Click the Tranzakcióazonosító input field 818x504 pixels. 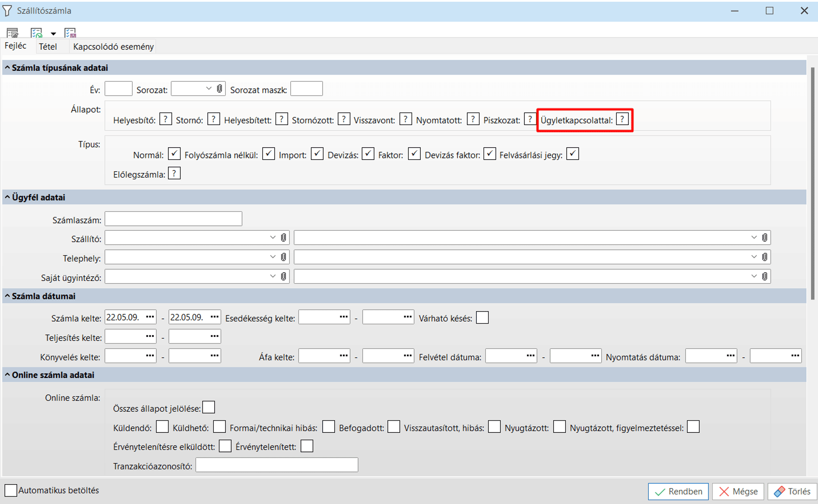[x=277, y=465]
